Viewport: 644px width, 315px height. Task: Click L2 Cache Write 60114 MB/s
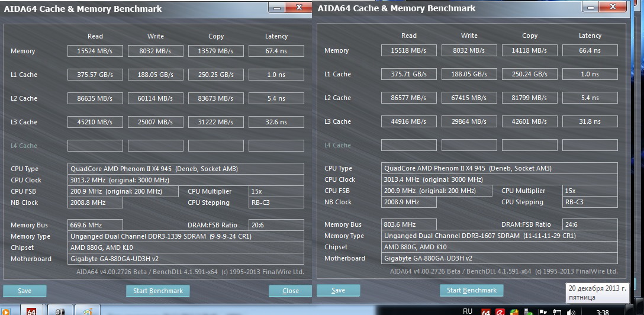(155, 98)
